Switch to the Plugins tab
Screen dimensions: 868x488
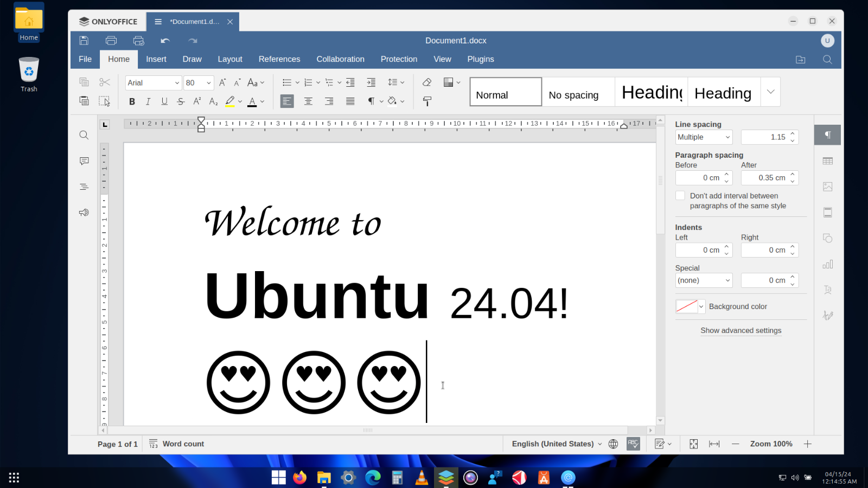pos(481,59)
